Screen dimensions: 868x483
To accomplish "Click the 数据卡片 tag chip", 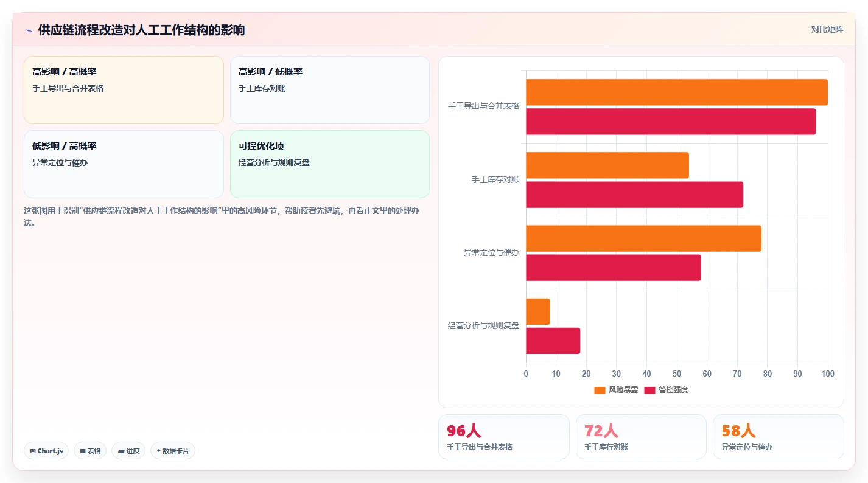I will click(x=173, y=451).
